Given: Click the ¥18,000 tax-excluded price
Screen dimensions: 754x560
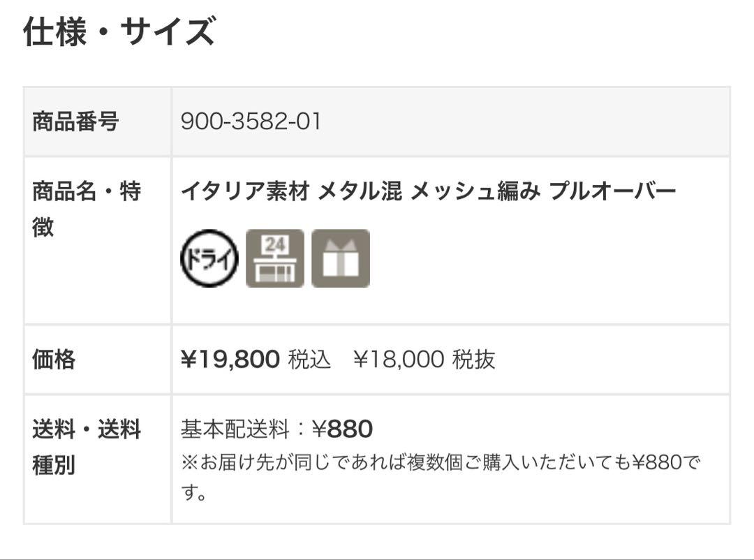Looking at the screenshot, I should pyautogui.click(x=399, y=360).
